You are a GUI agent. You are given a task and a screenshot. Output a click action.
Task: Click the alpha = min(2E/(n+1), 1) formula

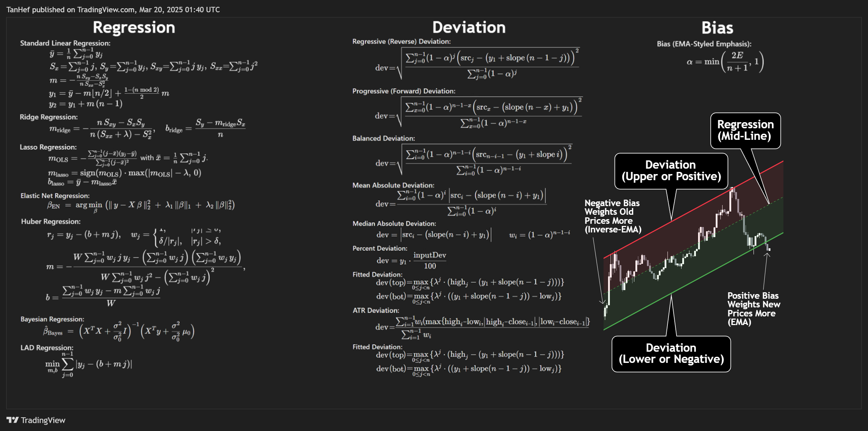(725, 62)
